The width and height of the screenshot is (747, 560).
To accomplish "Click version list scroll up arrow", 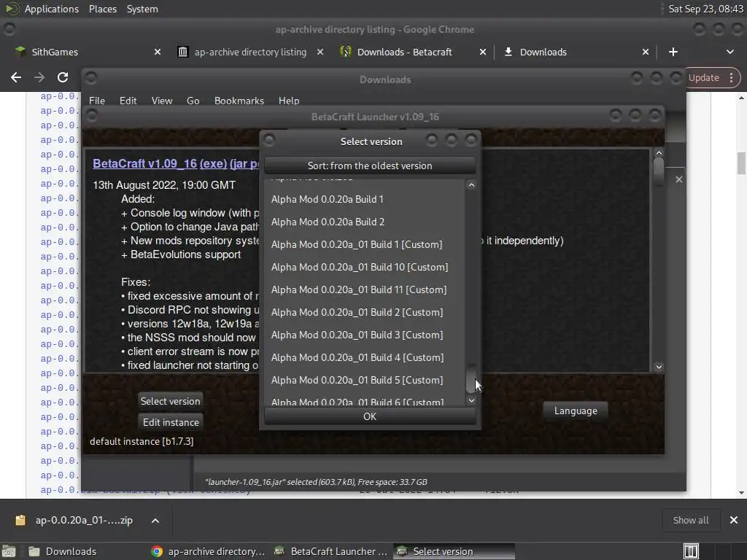I will point(471,184).
